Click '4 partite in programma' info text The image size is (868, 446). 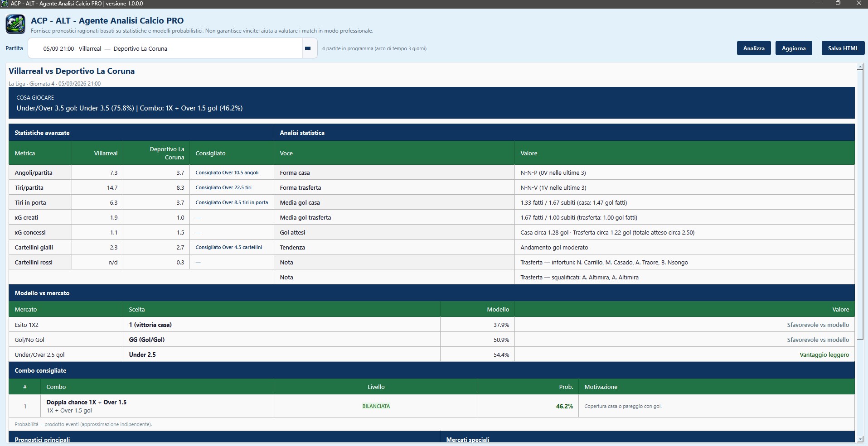click(374, 48)
